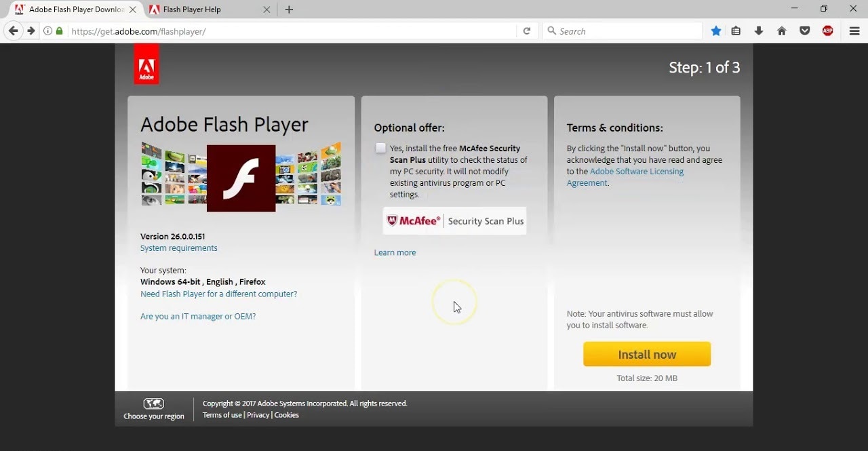Restore down the Firefox window
Image resolution: width=868 pixels, height=451 pixels.
[824, 8]
